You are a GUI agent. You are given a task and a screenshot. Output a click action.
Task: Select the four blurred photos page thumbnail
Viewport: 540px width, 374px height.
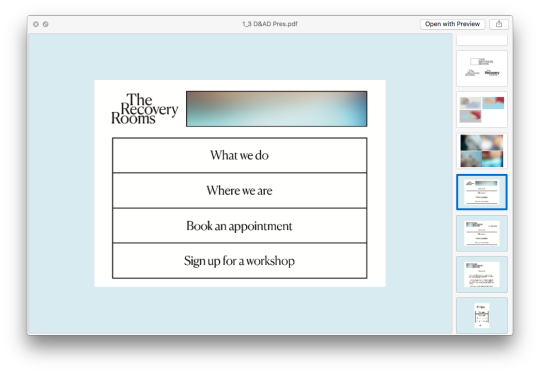pyautogui.click(x=482, y=151)
